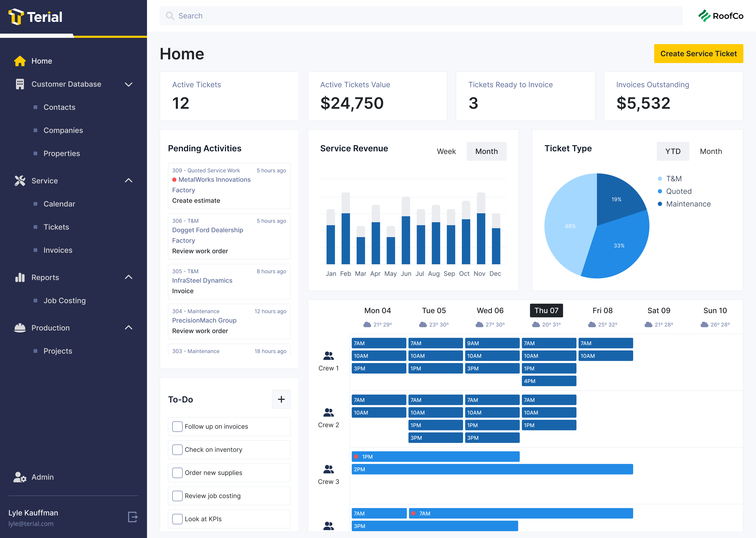Viewport: 756px width, 538px height.
Task: Click the Customer Database building icon
Action: tap(20, 84)
